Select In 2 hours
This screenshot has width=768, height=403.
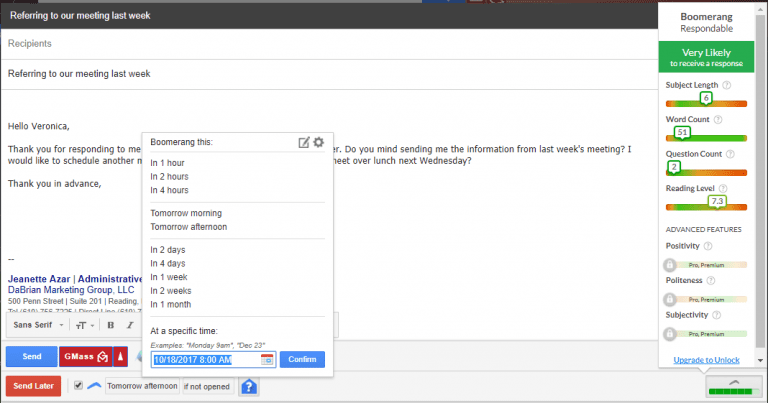coord(169,177)
